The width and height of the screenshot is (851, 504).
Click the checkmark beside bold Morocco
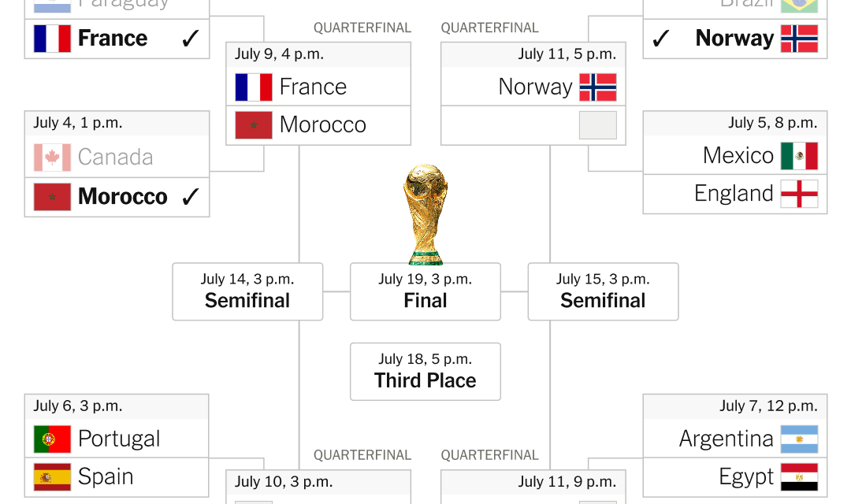click(x=190, y=196)
